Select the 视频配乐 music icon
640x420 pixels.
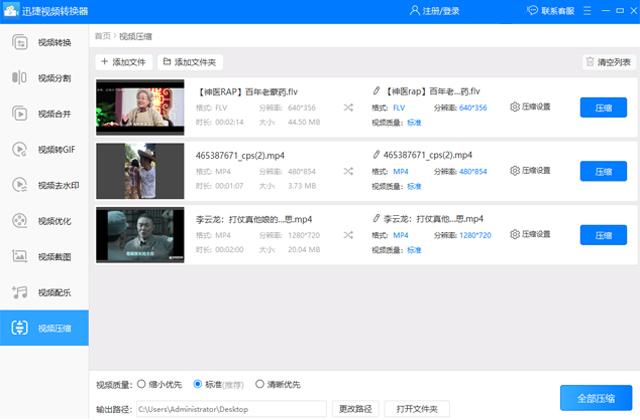click(x=43, y=292)
